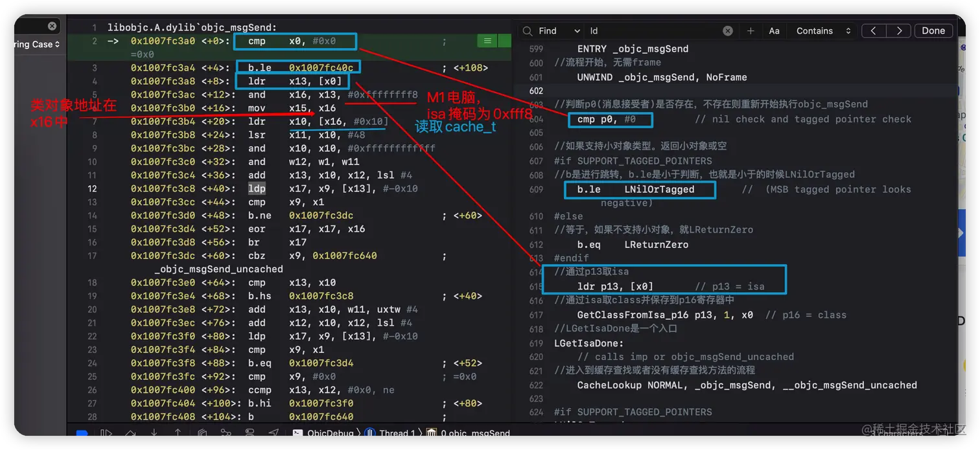The image size is (980, 450).
Task: Toggle breakpoints with the blue breakpoint button
Action: pyautogui.click(x=82, y=433)
